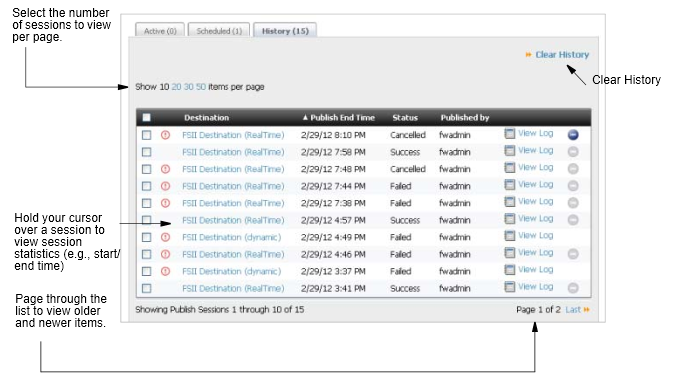Check the box for the 7:48 PM session
This screenshot has width=674, height=384.
[147, 169]
